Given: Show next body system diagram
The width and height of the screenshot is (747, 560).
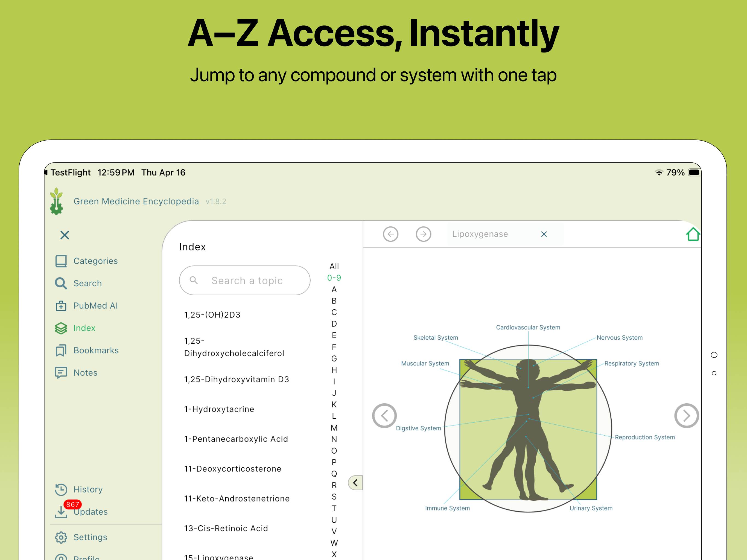Looking at the screenshot, I should pos(686,415).
